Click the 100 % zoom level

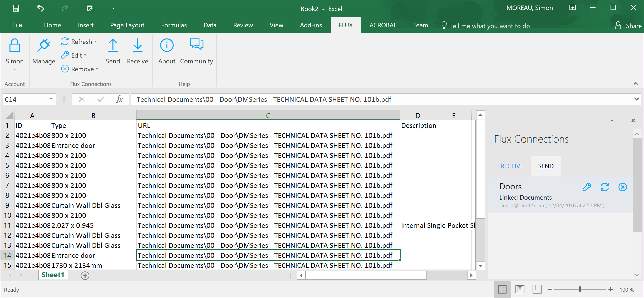pos(627,290)
